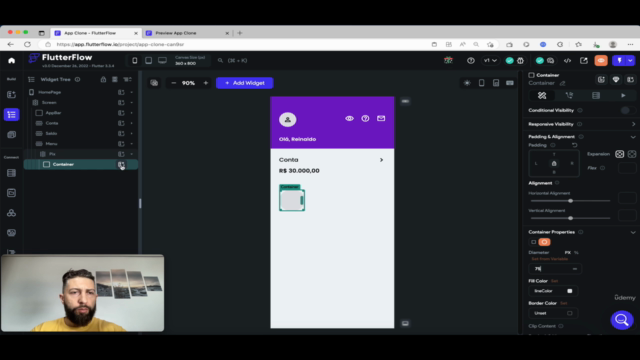This screenshot has height=360, width=640.
Task: Expand Responsive Visibility section
Action: 633,124
